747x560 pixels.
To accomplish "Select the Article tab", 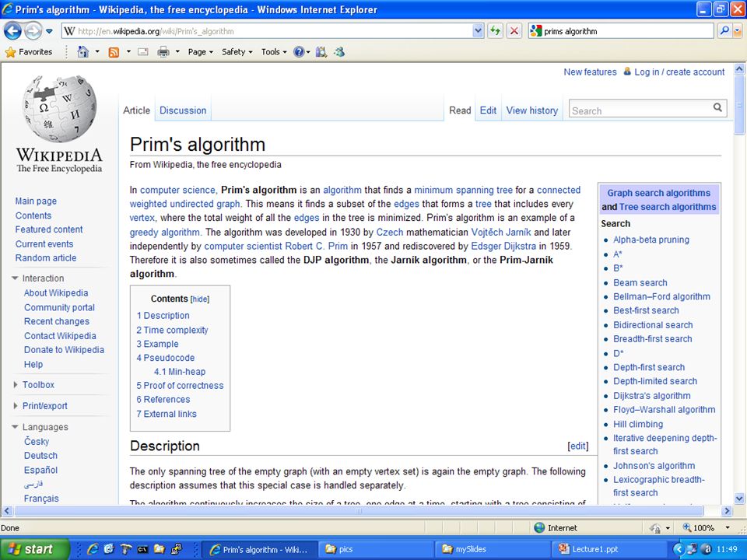I will tap(137, 110).
